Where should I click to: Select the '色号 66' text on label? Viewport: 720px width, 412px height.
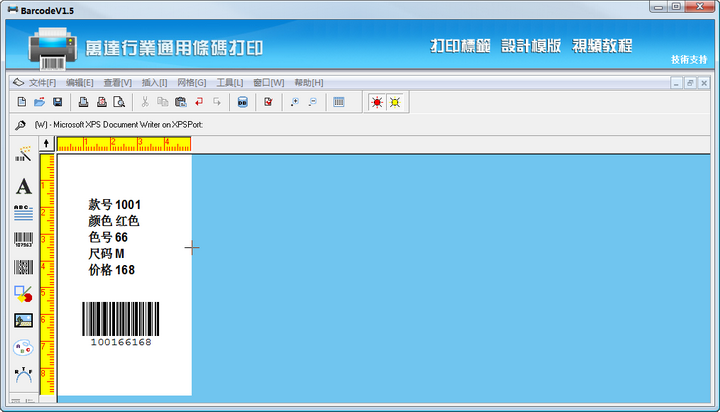pos(108,237)
